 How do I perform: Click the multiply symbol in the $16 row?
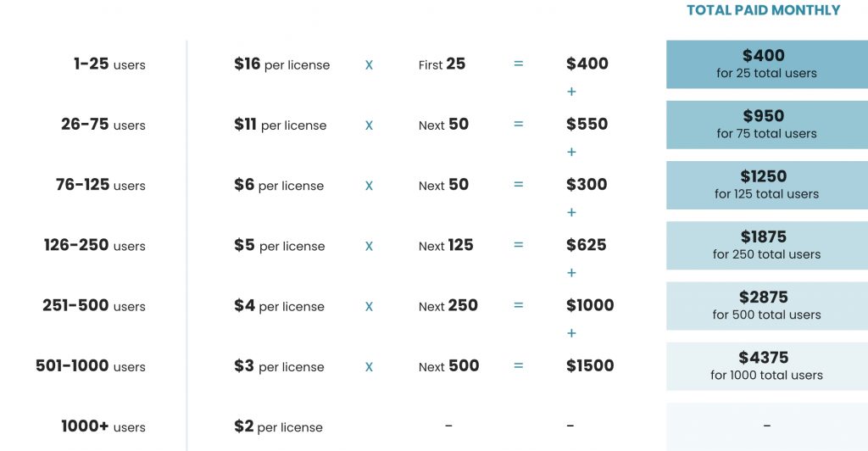[369, 64]
